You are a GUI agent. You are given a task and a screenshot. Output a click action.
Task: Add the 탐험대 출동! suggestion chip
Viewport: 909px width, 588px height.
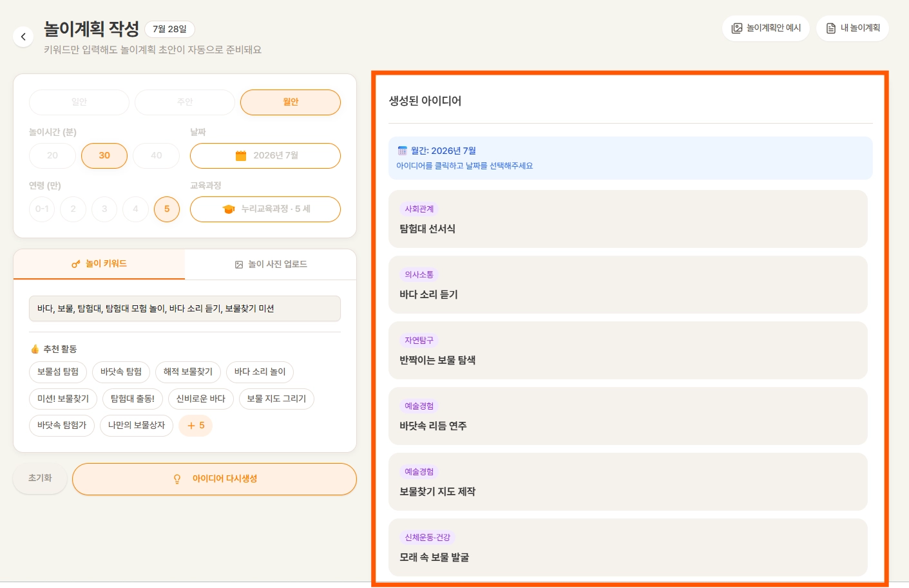coord(133,399)
